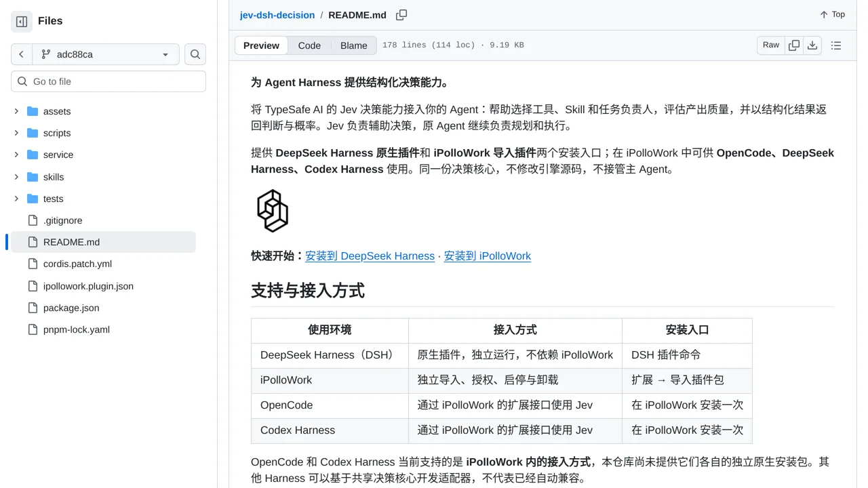Image resolution: width=868 pixels, height=488 pixels.
Task: Switch to the Code tab
Action: (309, 45)
